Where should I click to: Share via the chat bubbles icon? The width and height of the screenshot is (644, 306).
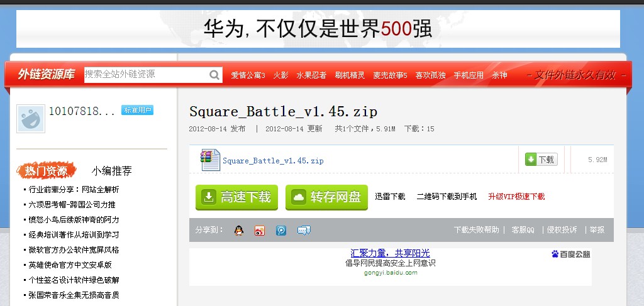coord(304,231)
